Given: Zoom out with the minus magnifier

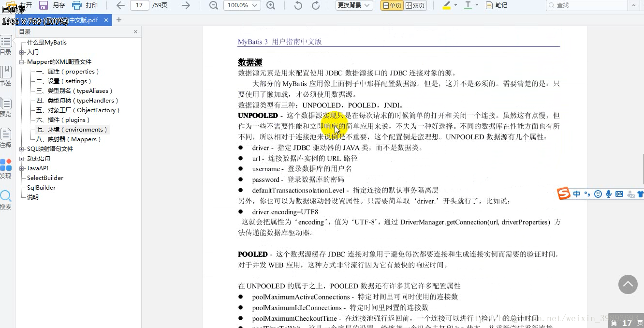Looking at the screenshot, I should (213, 5).
